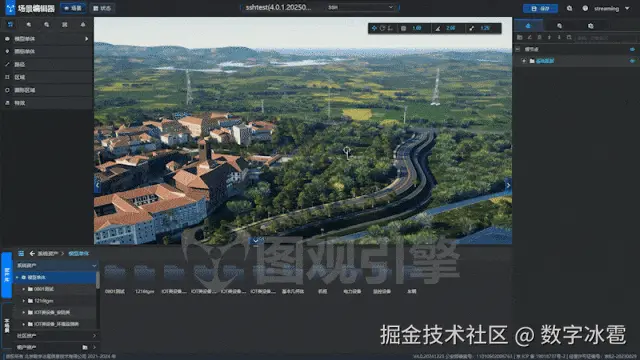Image resolution: width=640 pixels, height=360 pixels.
Task: Switch to the 场景 scene mode button
Action: point(73,8)
